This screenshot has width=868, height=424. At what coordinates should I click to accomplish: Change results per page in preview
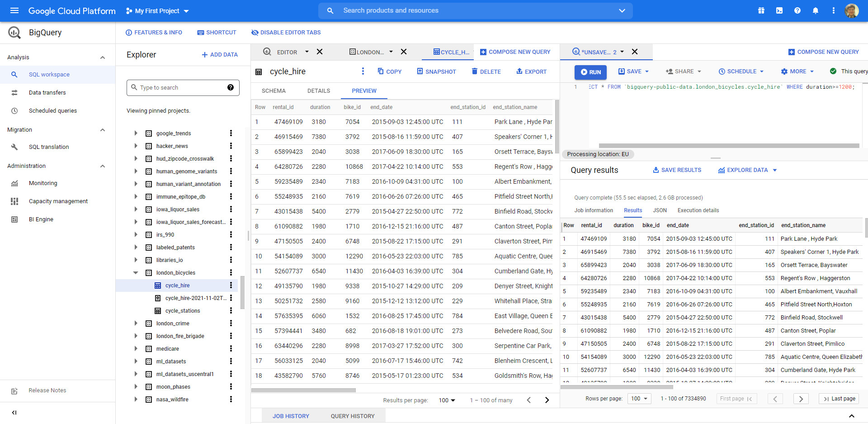tap(447, 400)
